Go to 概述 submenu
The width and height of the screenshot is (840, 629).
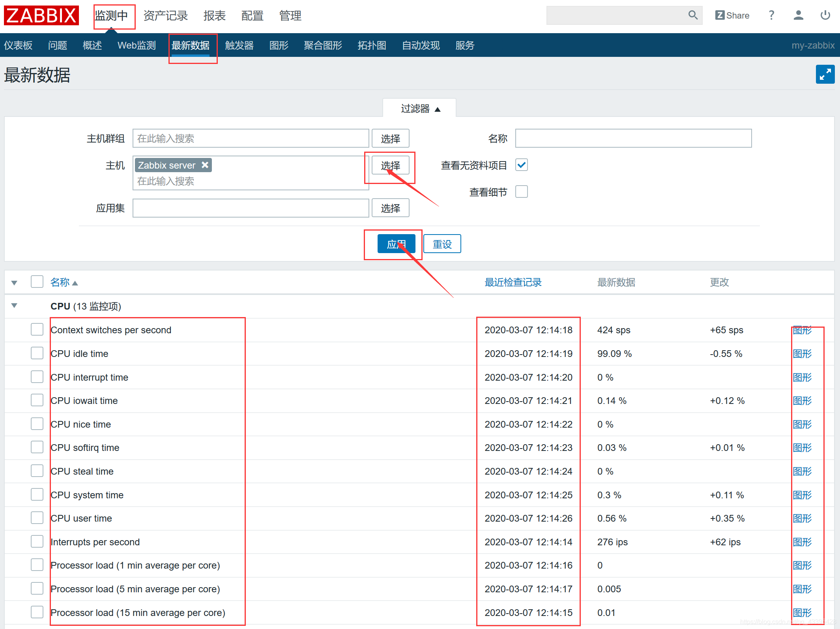click(x=92, y=45)
